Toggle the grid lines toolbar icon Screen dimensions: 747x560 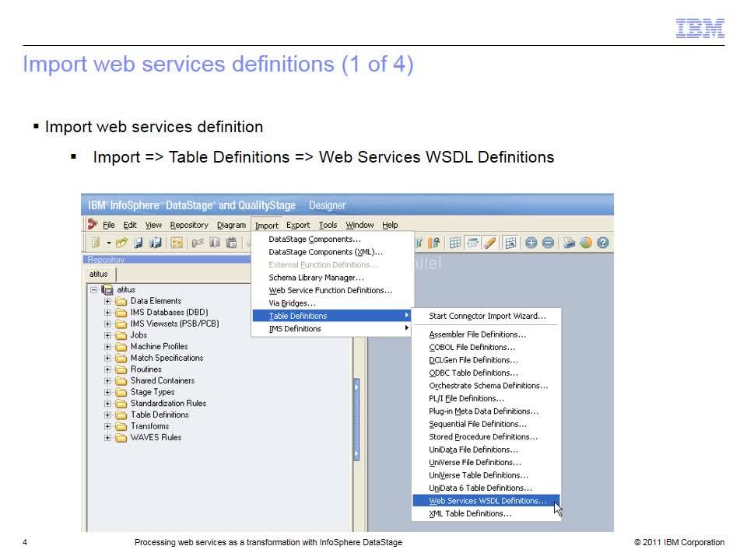455,243
